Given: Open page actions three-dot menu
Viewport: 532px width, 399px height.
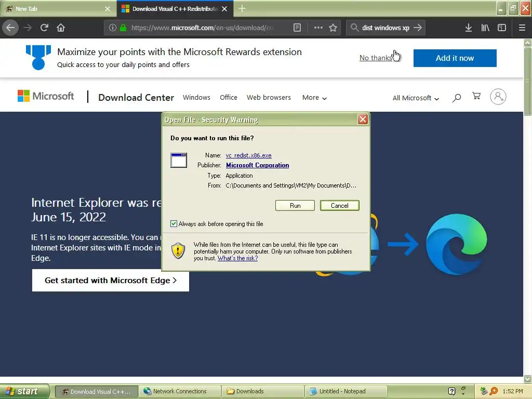Looking at the screenshot, I should pyautogui.click(x=318, y=28).
